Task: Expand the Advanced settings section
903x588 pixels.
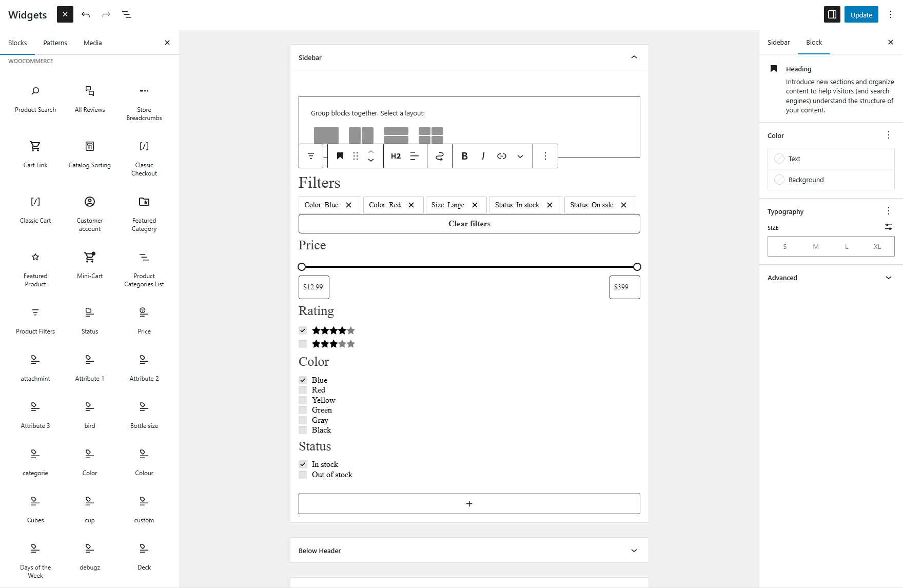Action: pos(888,278)
